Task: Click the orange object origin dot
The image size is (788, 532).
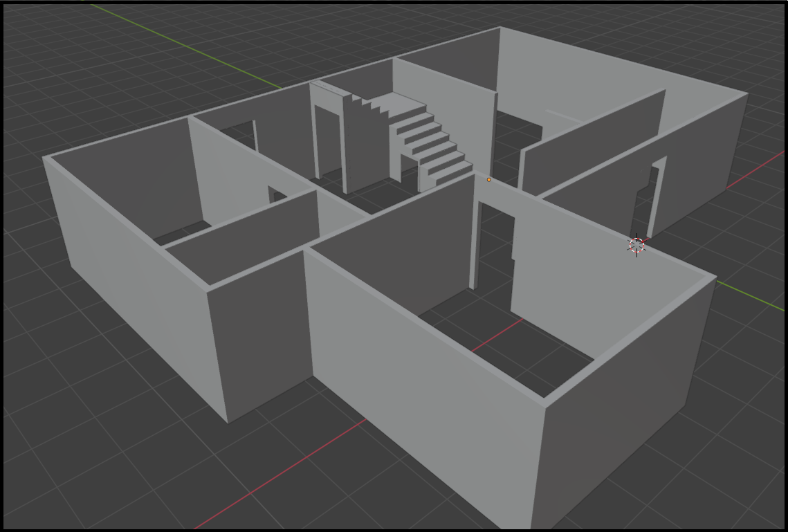Action: (x=489, y=179)
